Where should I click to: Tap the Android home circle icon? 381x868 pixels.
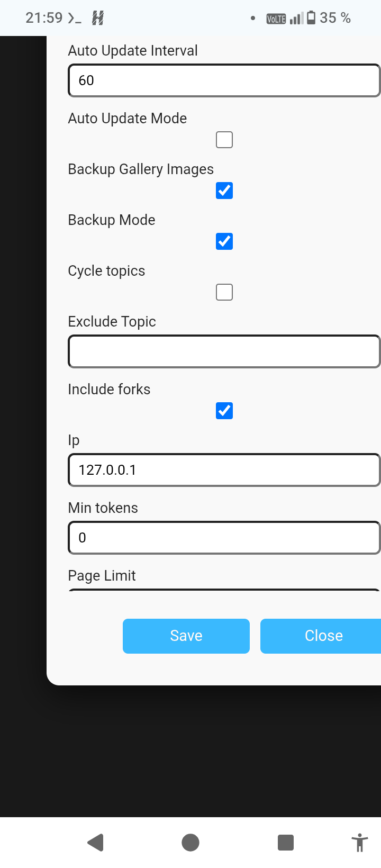click(190, 842)
